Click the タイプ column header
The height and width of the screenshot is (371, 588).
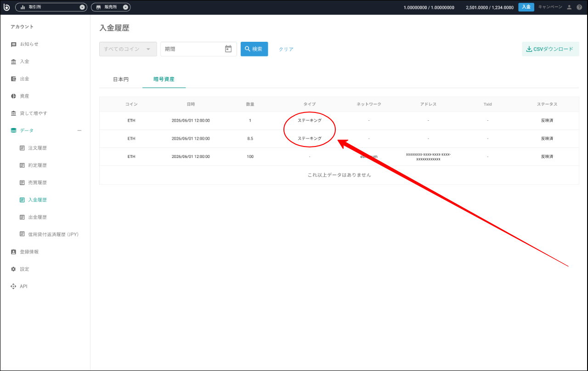(310, 104)
